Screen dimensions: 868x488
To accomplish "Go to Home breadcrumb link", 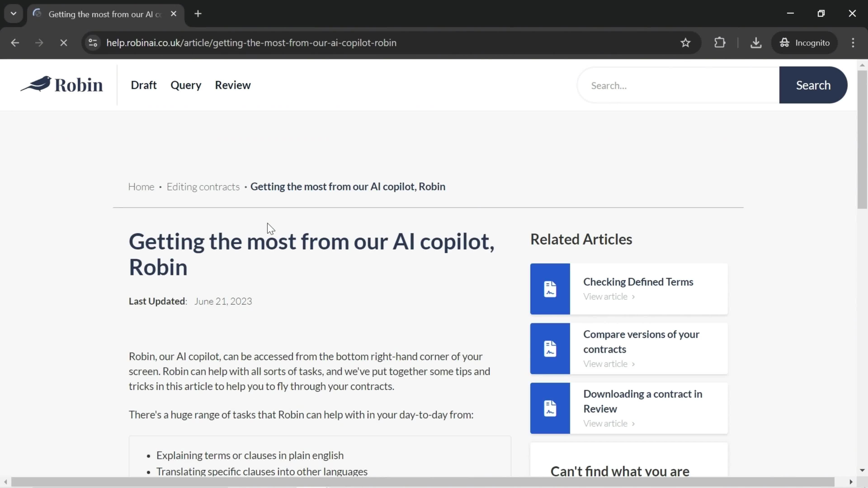I will tap(141, 187).
